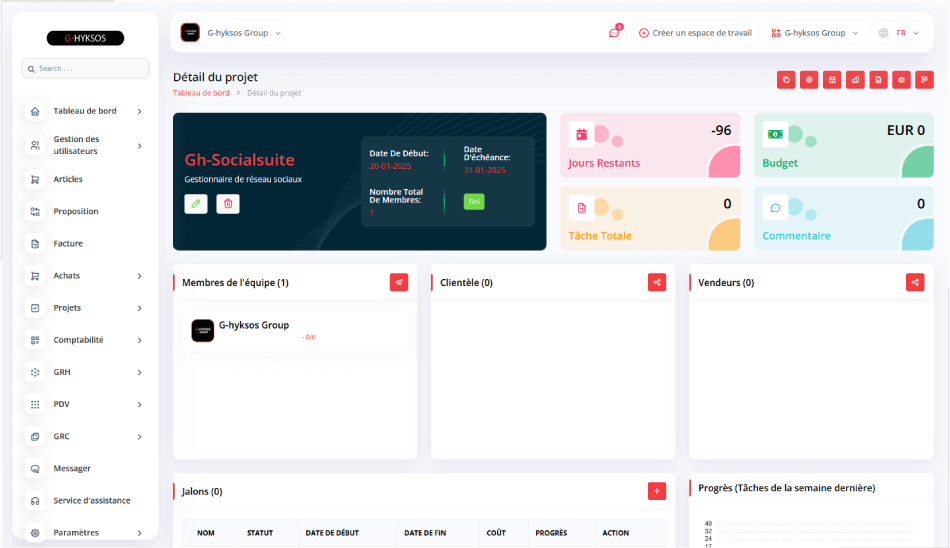Click Créer un espace de travail button
This screenshot has height=548, width=950.
coord(695,33)
